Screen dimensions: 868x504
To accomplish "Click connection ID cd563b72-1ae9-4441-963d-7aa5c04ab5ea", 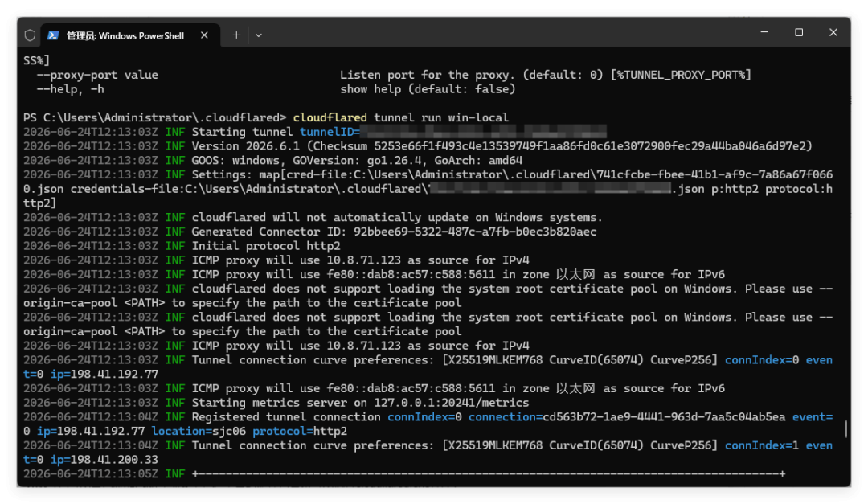I will pyautogui.click(x=664, y=417).
